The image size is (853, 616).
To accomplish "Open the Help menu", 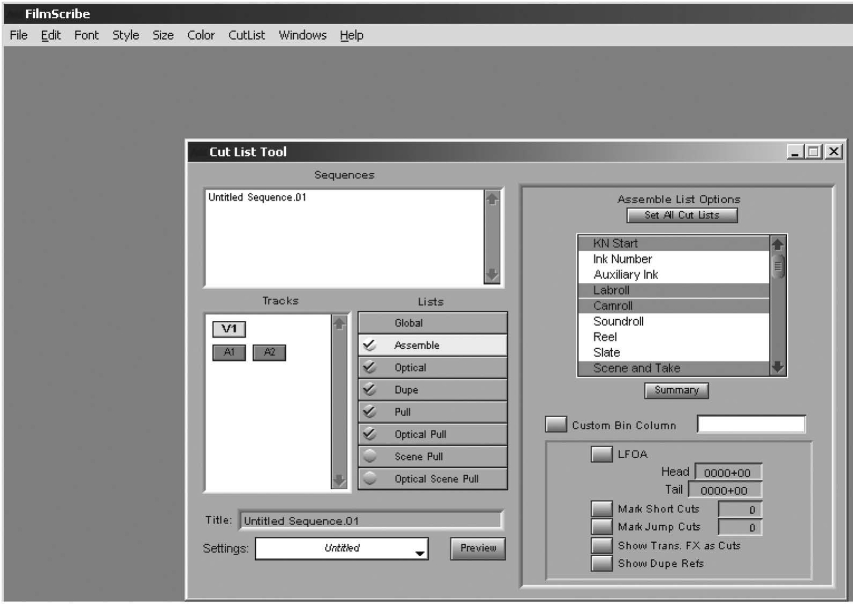I will (352, 35).
